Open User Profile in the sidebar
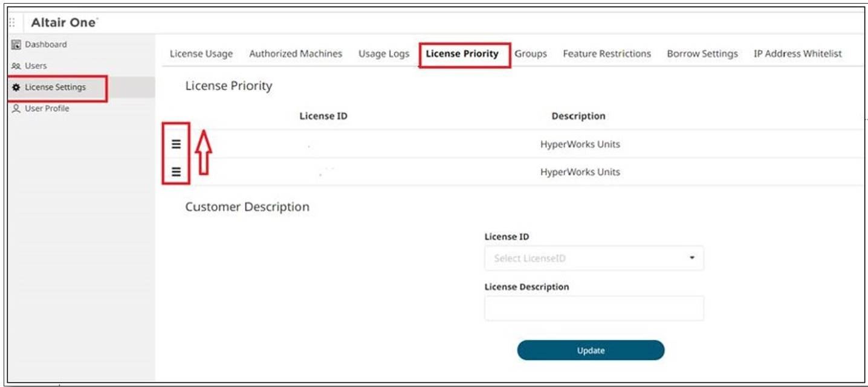Screen dimensions: 868x387 [x=47, y=109]
